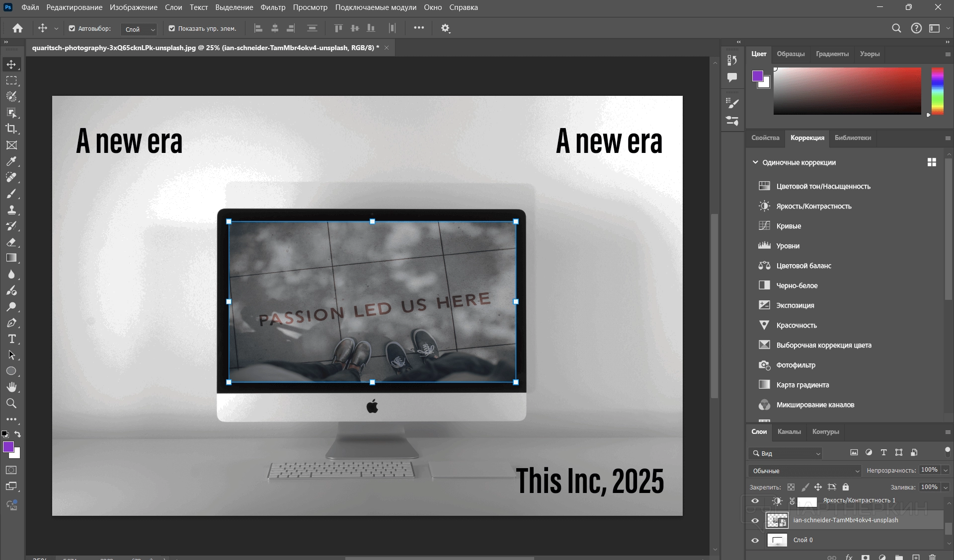This screenshot has height=560, width=954.
Task: Select the Eyedropper tool
Action: [11, 161]
